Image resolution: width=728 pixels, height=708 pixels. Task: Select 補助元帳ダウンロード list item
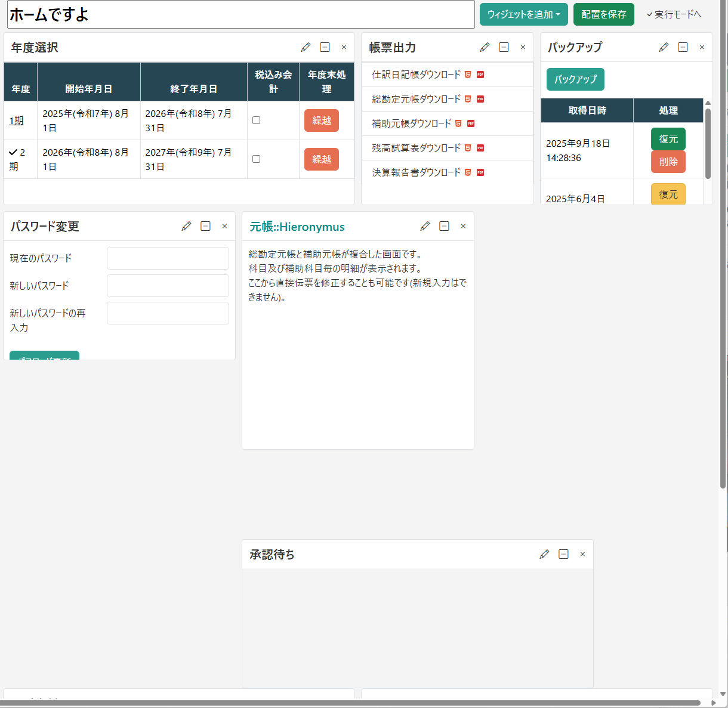412,123
